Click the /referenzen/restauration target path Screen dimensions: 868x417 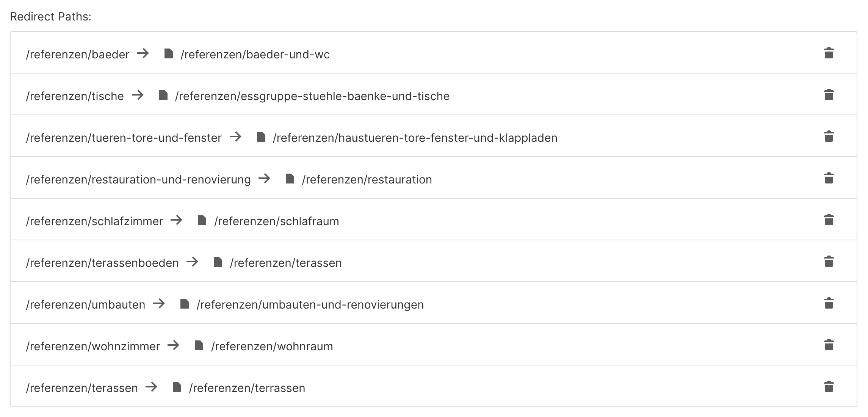(x=367, y=180)
